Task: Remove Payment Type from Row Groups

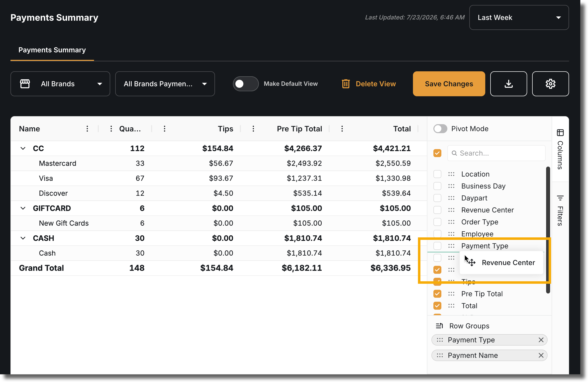Action: [x=541, y=340]
